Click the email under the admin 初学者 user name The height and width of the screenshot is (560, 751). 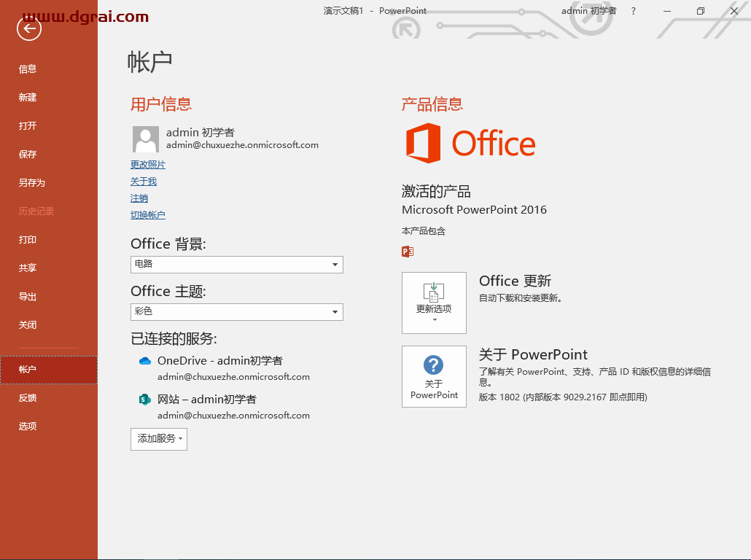tap(242, 145)
